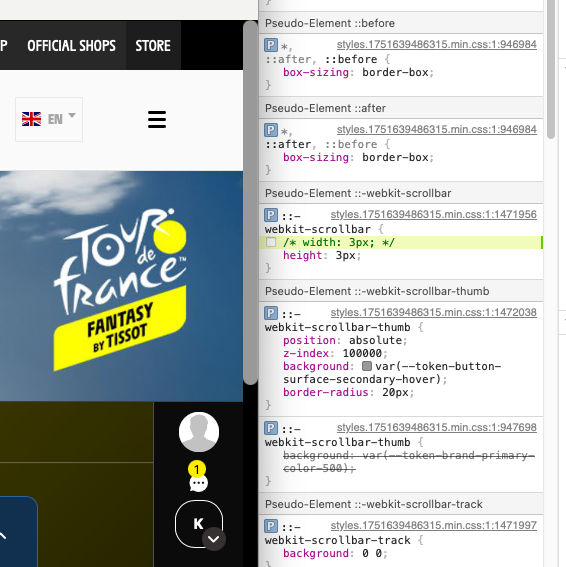Open stylesheet link 1:946984 under ::before
Screen dimensions: 566x567
[437, 44]
